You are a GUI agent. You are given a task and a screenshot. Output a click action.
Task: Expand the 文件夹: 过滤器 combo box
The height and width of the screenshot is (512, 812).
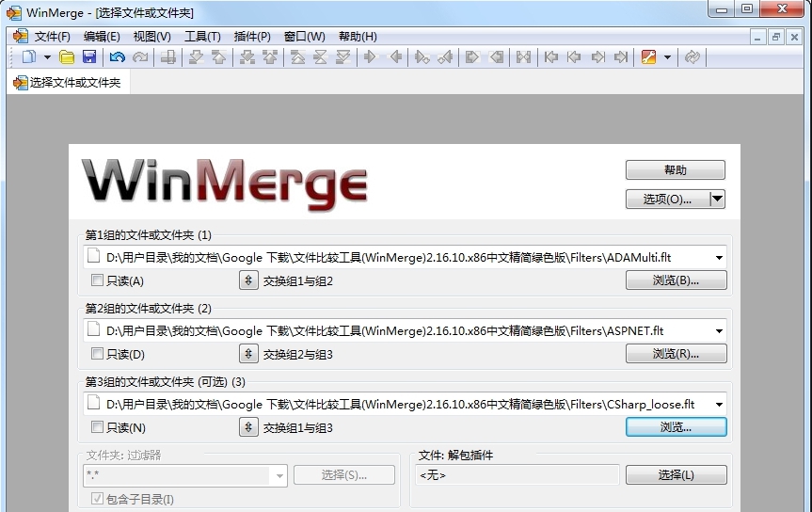(279, 475)
